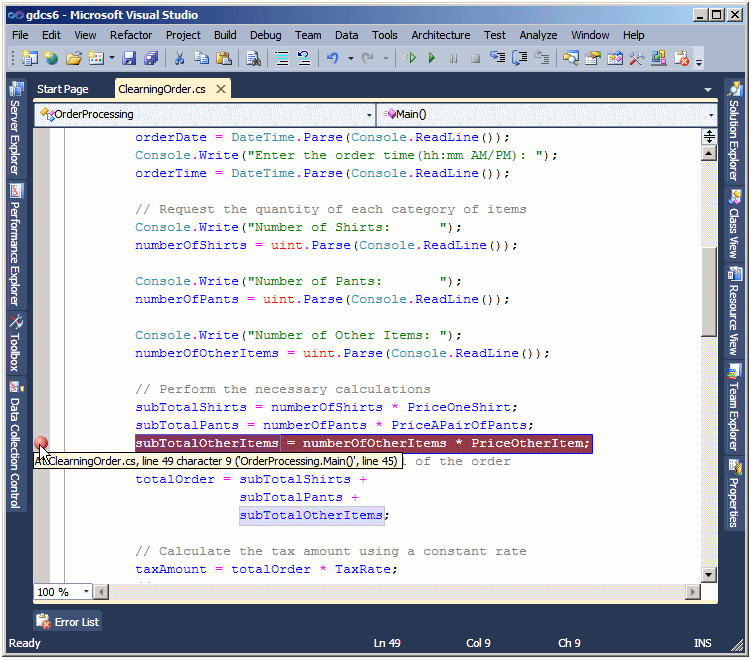Open the Add New Item dropdown arrow
Screen dimensions: 751x660
pyautogui.click(x=112, y=58)
